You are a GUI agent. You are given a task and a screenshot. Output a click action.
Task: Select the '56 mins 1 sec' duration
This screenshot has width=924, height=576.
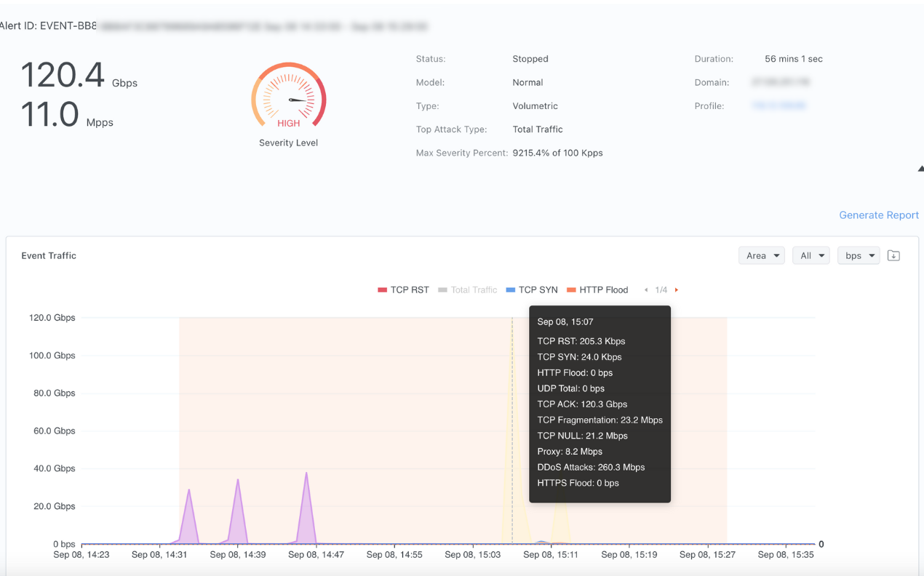794,59
